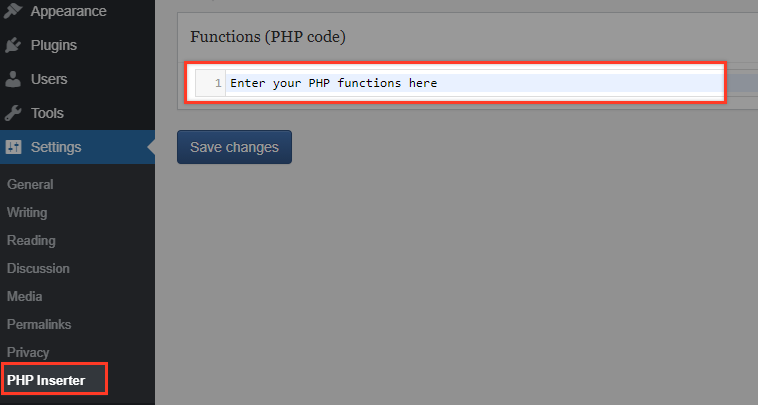Open Discussion settings page
Viewport: 758px width, 405px height.
tap(38, 268)
